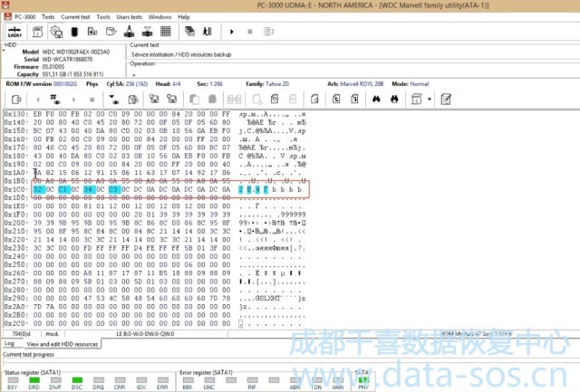Click the firmware value 05.01D05
This screenshot has width=580, height=392.
53,67
